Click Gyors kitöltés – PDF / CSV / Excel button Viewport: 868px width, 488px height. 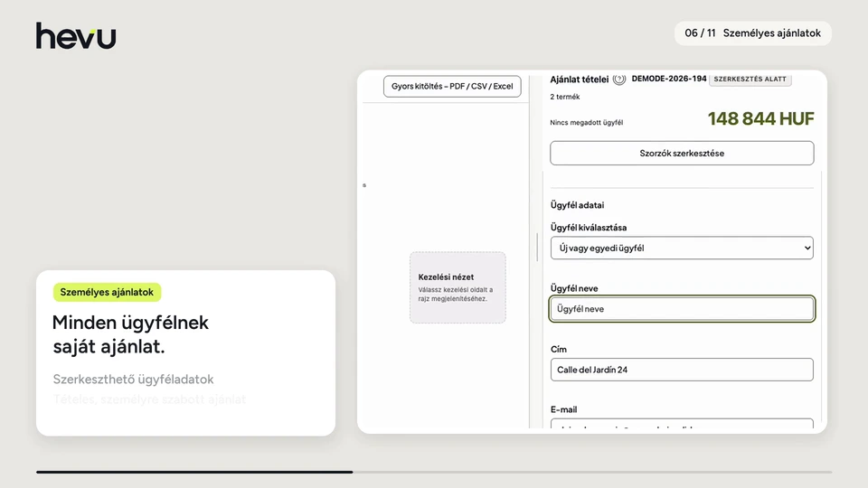tap(452, 87)
